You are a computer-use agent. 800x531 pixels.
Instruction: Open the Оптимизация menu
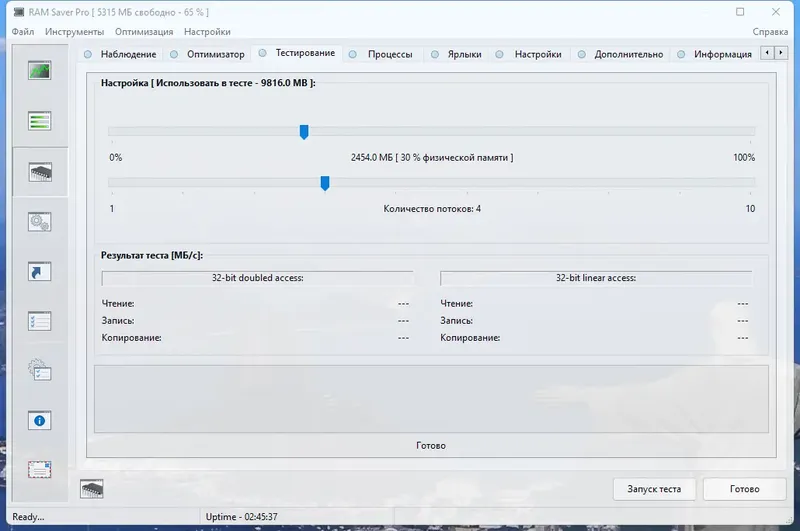coord(144,32)
